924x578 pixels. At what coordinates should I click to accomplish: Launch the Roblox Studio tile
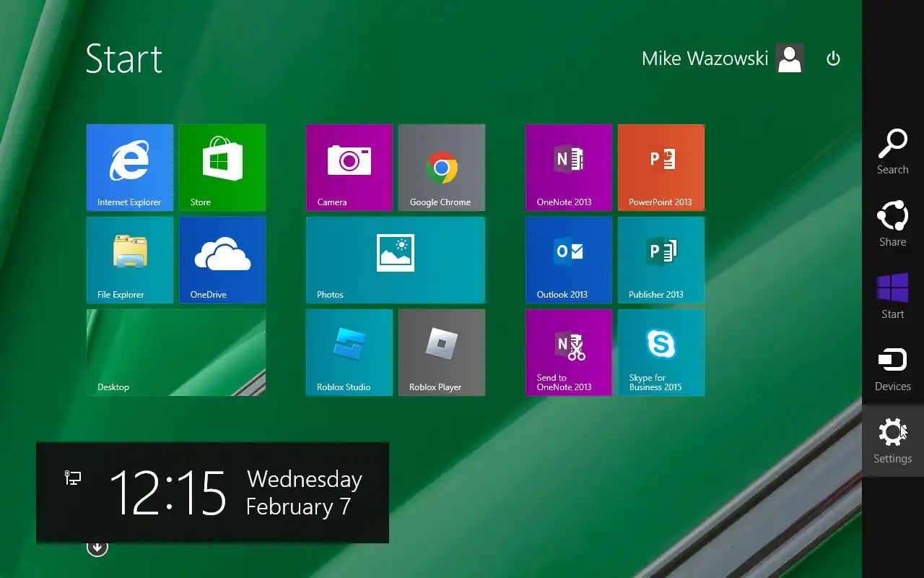[x=349, y=353]
